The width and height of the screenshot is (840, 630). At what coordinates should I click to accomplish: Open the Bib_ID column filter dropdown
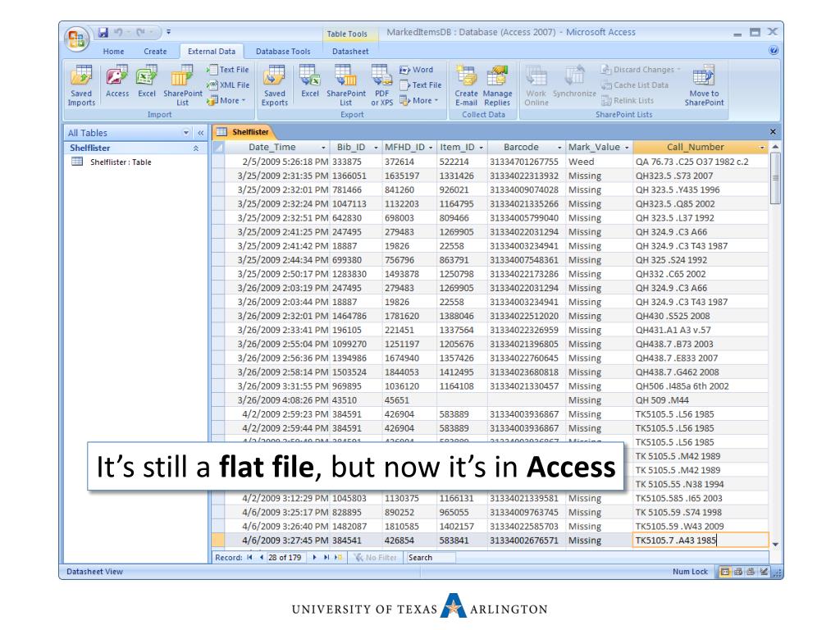pos(376,148)
